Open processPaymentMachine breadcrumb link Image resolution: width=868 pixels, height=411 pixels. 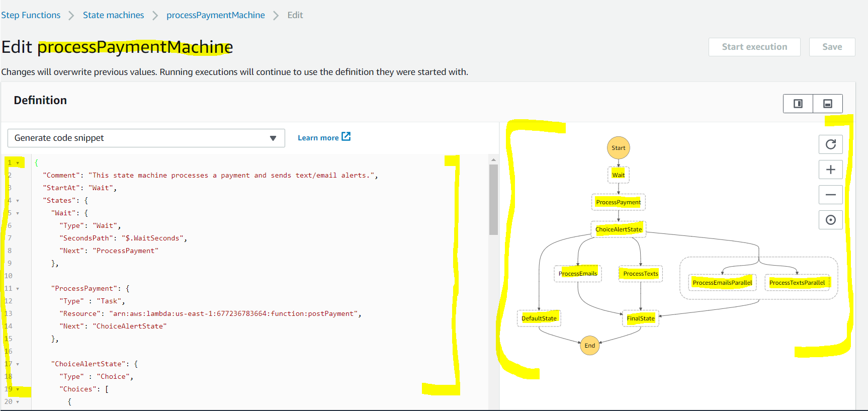coord(216,15)
